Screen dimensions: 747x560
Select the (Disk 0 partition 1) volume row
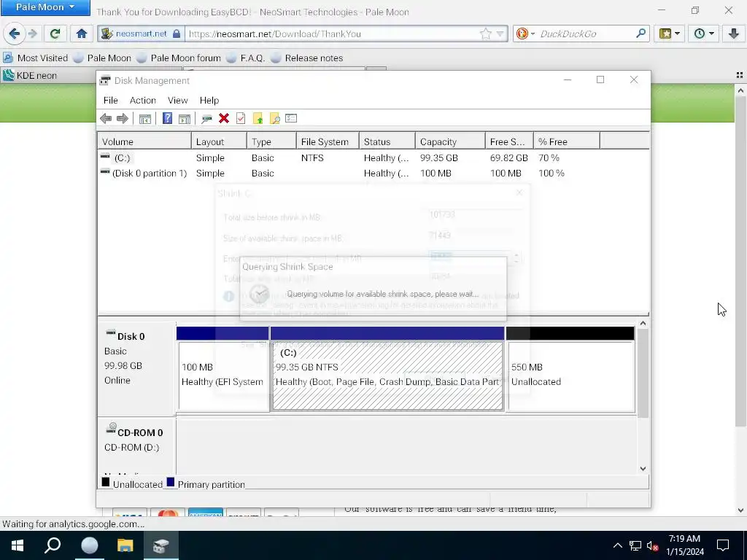pos(373,174)
